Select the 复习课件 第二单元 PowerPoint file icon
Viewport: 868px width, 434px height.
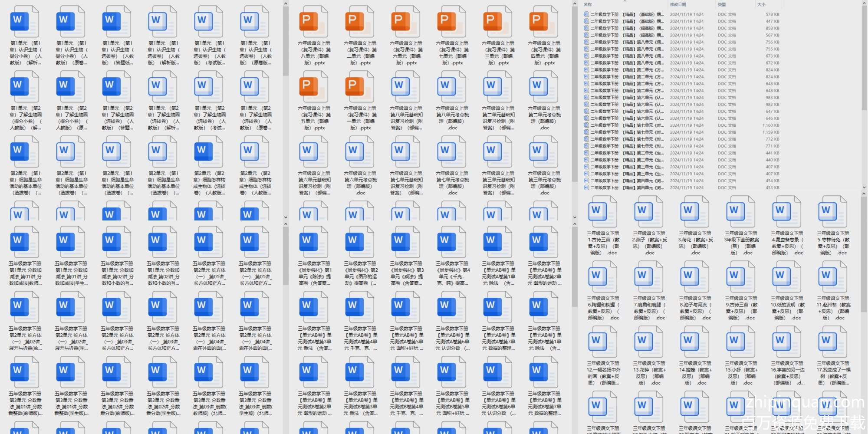(x=360, y=21)
